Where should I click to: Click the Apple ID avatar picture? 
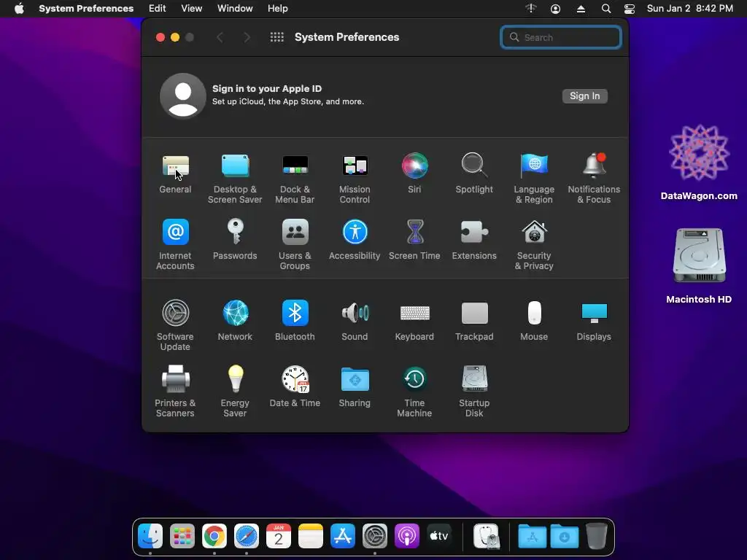pyautogui.click(x=183, y=96)
